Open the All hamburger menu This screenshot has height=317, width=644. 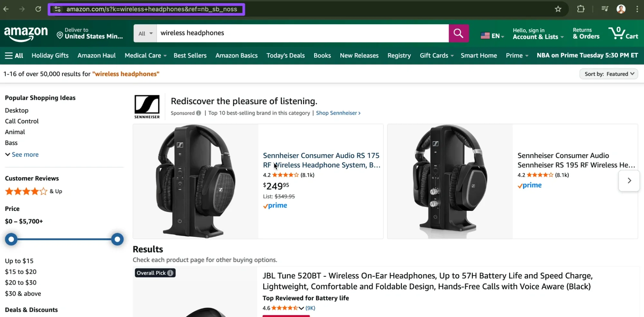pyautogui.click(x=14, y=55)
